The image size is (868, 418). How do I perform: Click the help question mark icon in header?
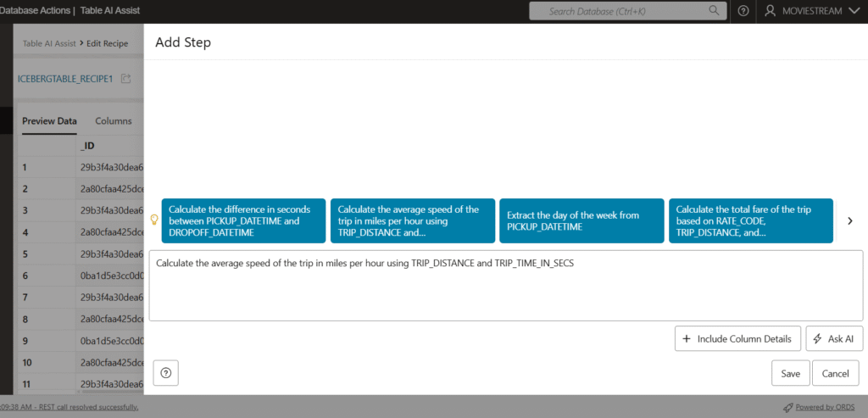[x=743, y=11]
